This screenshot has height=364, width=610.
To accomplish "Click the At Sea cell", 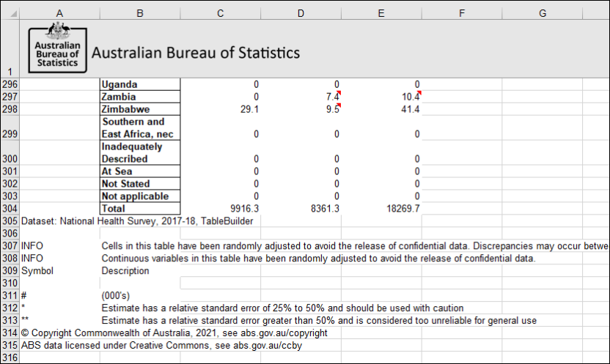I will tap(140, 171).
